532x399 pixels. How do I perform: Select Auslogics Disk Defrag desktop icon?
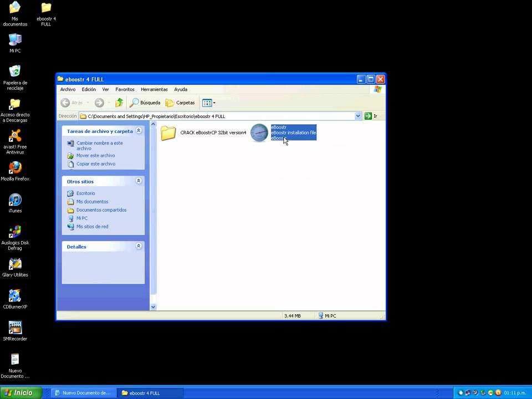15,238
